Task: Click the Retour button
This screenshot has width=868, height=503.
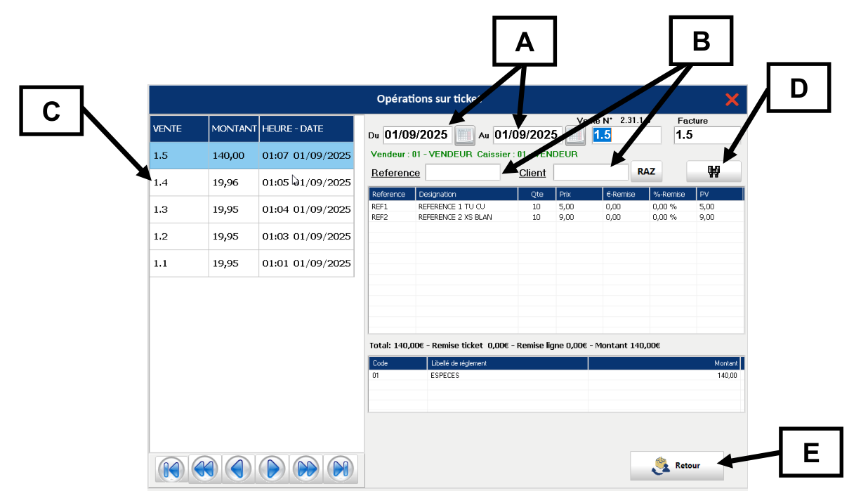Action: pyautogui.click(x=677, y=465)
